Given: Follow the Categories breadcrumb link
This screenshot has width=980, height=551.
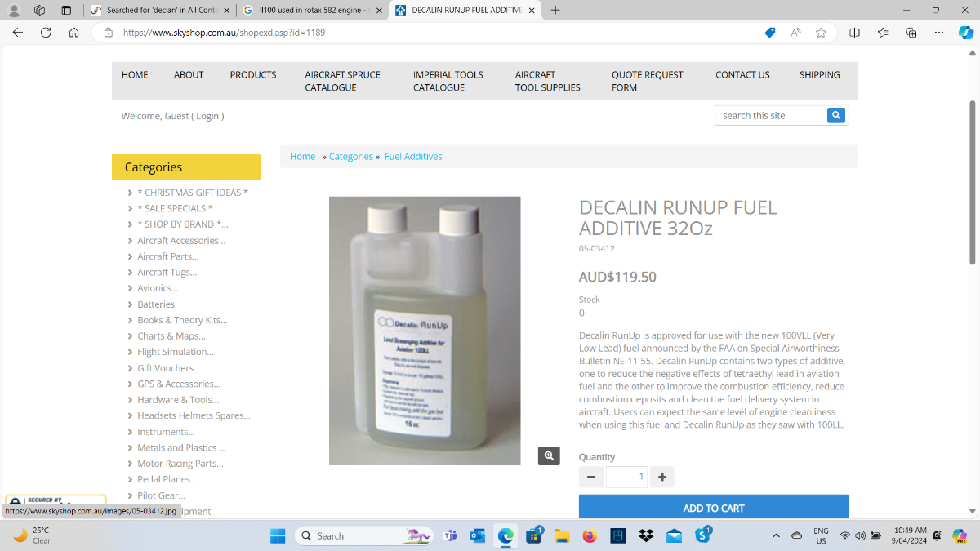Looking at the screenshot, I should [x=351, y=156].
